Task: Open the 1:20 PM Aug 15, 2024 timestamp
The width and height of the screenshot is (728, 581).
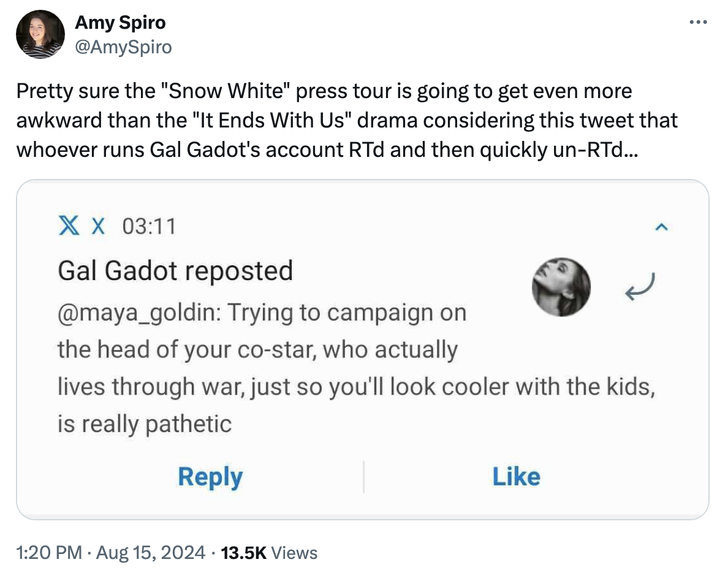Action: [x=110, y=553]
